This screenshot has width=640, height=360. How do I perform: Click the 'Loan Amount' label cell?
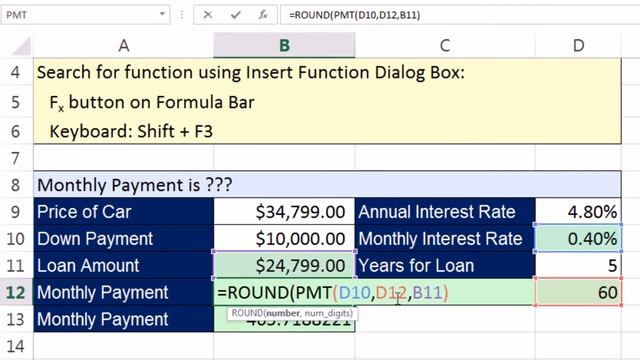pyautogui.click(x=124, y=266)
